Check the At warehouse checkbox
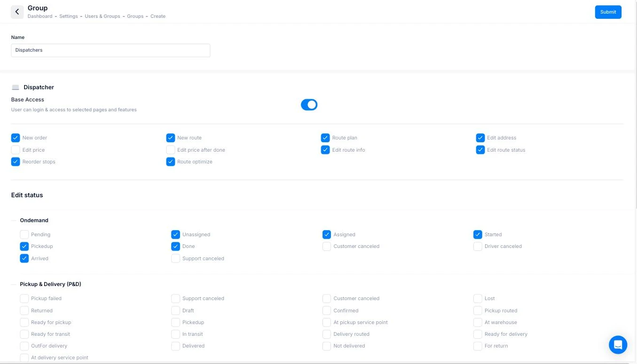637x364 pixels. click(x=478, y=322)
